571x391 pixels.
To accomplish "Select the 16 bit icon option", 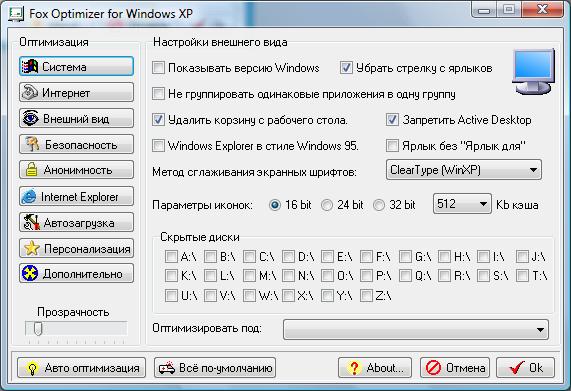I will coord(275,205).
